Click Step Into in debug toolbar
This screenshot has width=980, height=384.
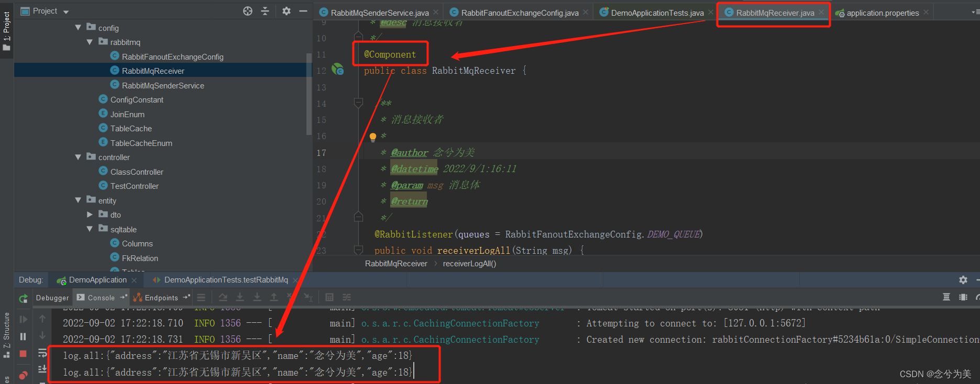pyautogui.click(x=240, y=297)
